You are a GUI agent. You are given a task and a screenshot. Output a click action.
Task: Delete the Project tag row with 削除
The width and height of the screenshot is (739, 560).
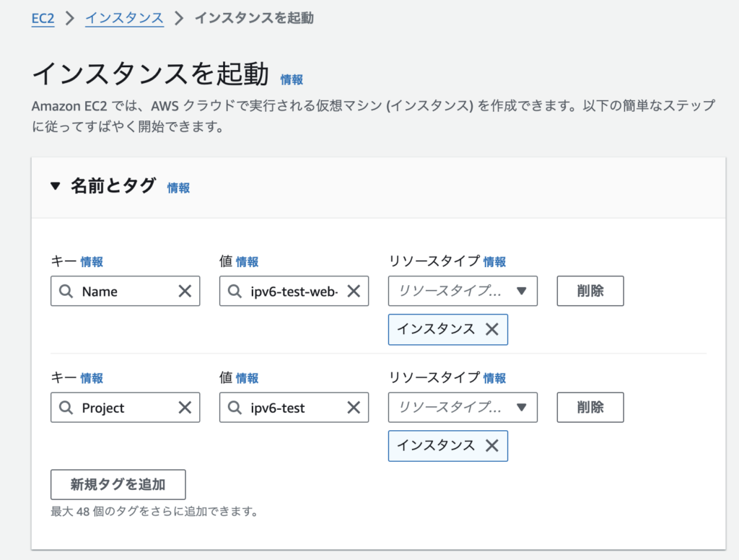pyautogui.click(x=590, y=407)
